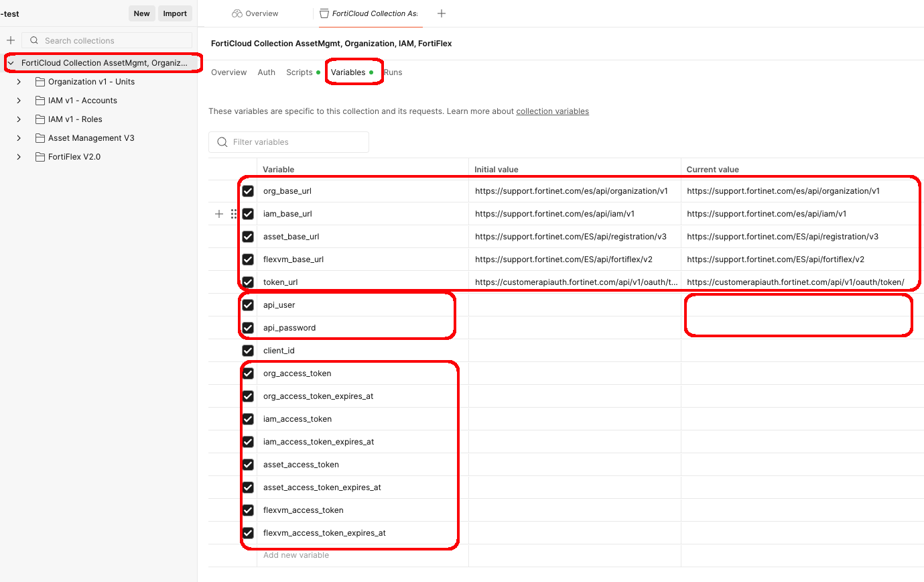The width and height of the screenshot is (924, 582).
Task: Open the collection variables link
Action: [553, 111]
